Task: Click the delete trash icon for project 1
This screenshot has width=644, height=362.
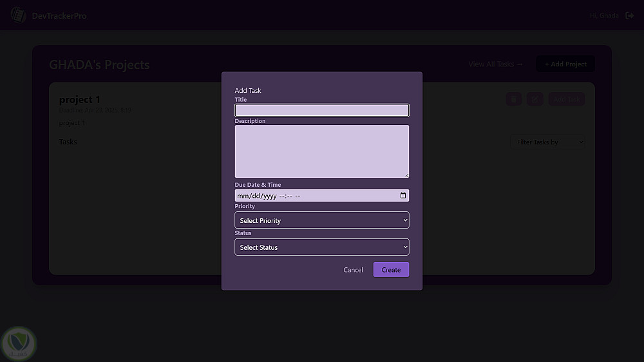Action: [513, 99]
